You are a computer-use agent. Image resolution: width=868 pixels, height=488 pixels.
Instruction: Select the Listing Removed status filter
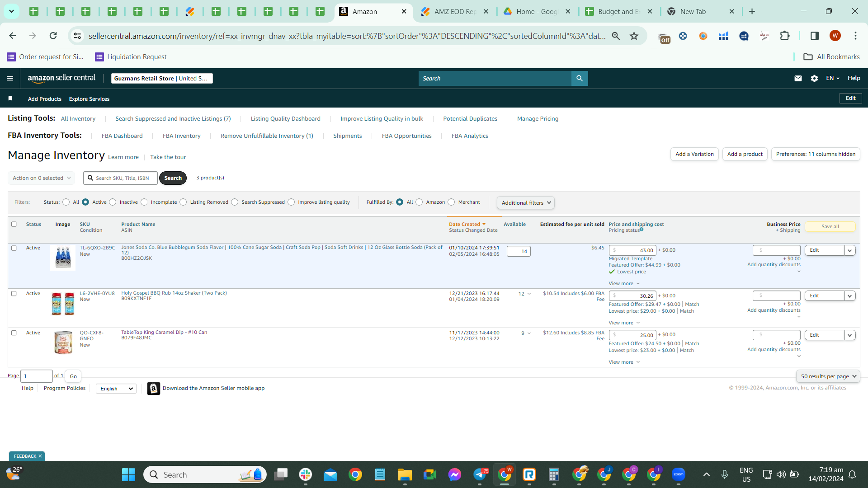(183, 202)
